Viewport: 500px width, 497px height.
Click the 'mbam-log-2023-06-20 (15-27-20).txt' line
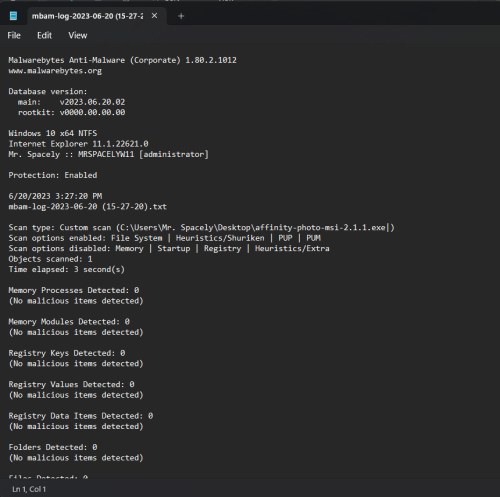tap(87, 207)
